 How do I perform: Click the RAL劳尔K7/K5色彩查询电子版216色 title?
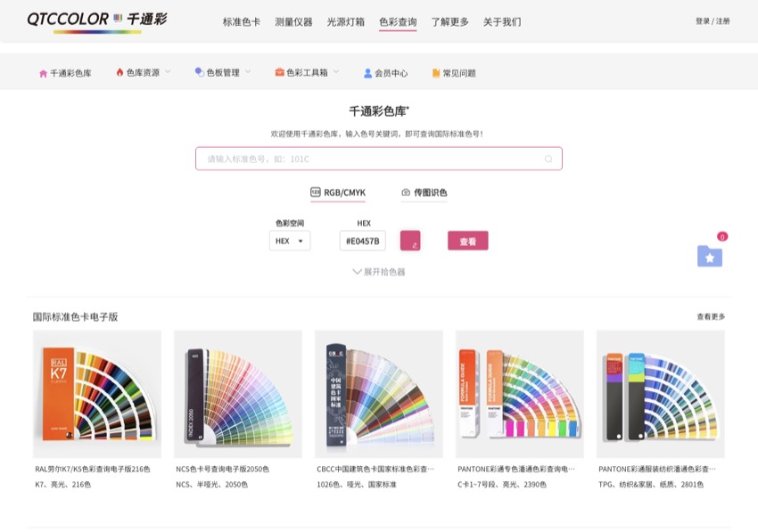[93, 469]
